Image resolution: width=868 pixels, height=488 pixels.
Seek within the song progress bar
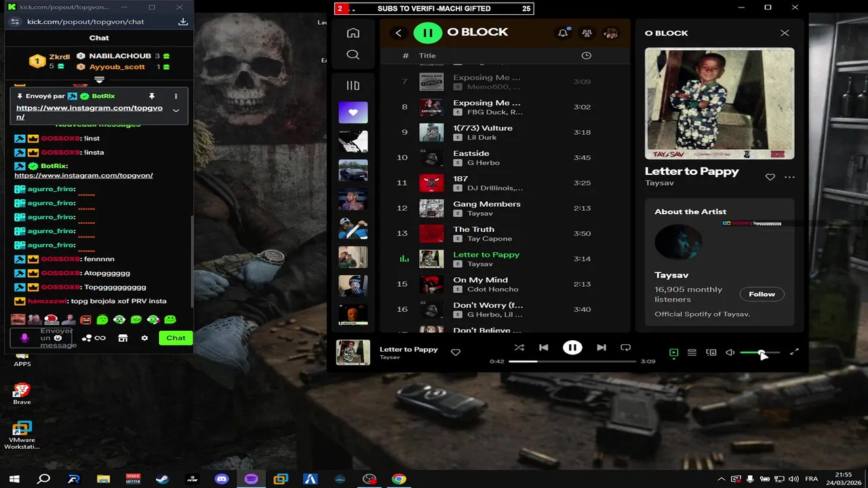coord(572,361)
